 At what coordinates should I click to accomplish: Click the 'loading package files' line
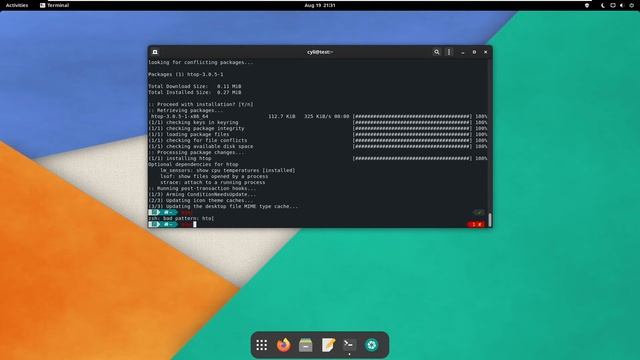[x=318, y=134]
